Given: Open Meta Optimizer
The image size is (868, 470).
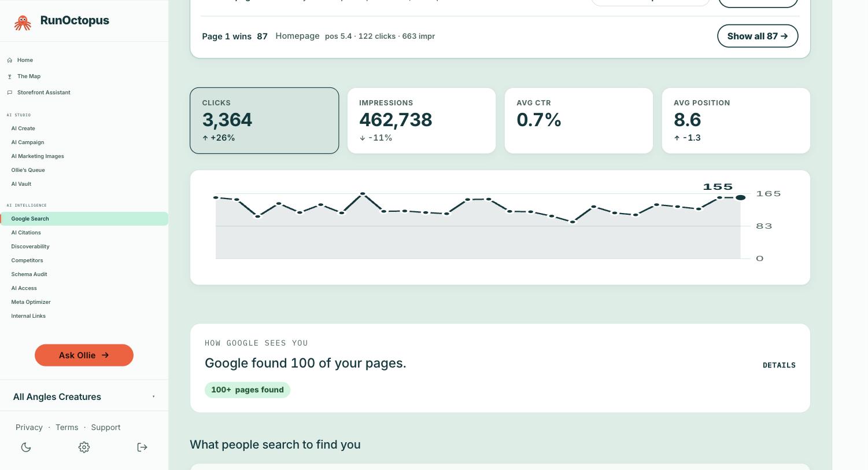Looking at the screenshot, I should pyautogui.click(x=31, y=302).
